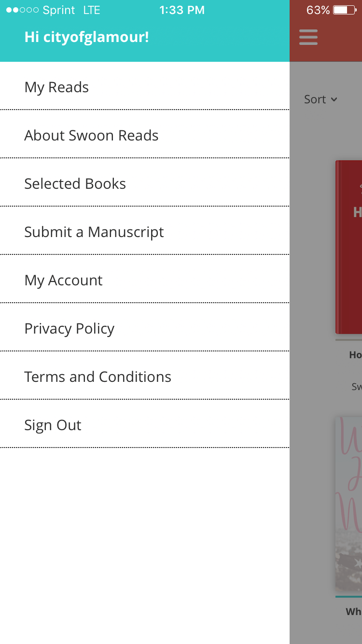Image resolution: width=362 pixels, height=644 pixels.
Task: Tap the book title starting with "Ho"
Action: coord(355,355)
